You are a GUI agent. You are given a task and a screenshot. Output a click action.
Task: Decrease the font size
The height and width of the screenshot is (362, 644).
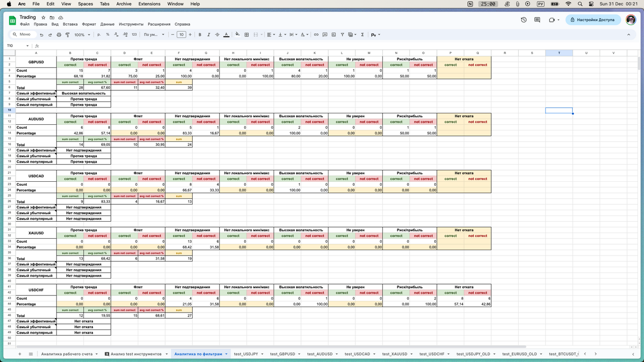coord(173,35)
